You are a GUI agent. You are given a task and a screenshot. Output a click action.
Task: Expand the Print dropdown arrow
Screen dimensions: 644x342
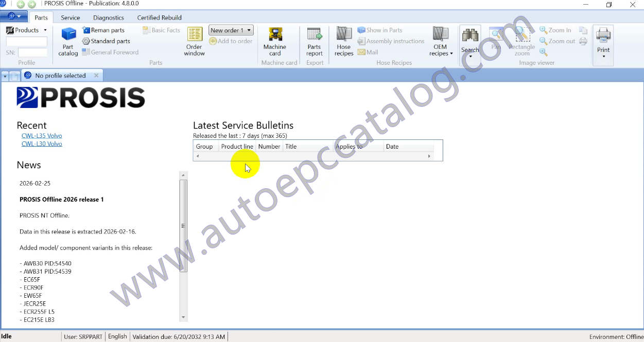pyautogui.click(x=603, y=56)
